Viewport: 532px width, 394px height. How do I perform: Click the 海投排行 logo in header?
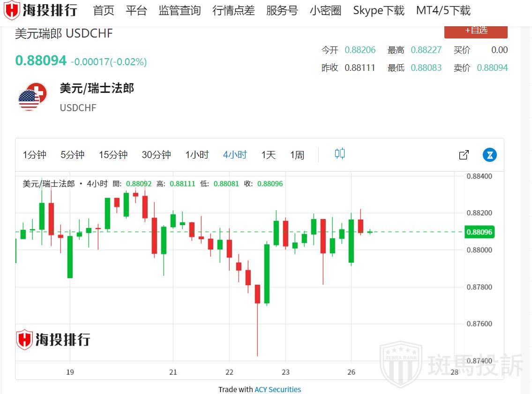40,10
